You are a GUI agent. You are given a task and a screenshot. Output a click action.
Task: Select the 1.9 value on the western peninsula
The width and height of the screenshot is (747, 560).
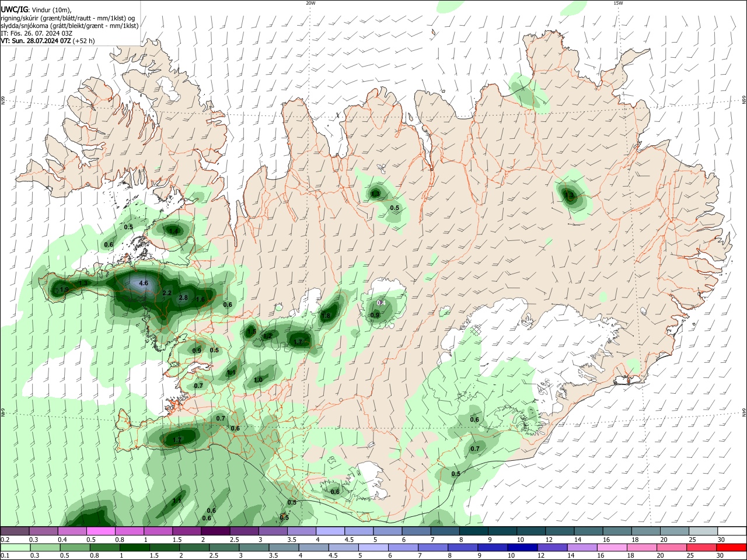(64, 289)
